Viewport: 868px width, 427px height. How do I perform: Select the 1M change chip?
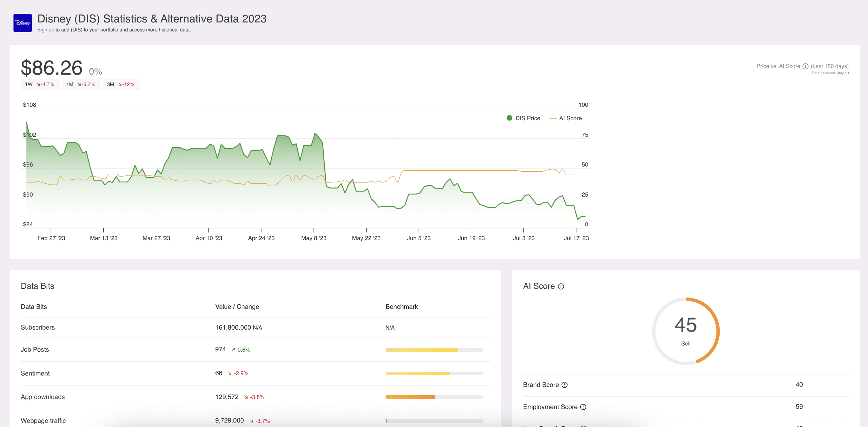[x=81, y=84]
